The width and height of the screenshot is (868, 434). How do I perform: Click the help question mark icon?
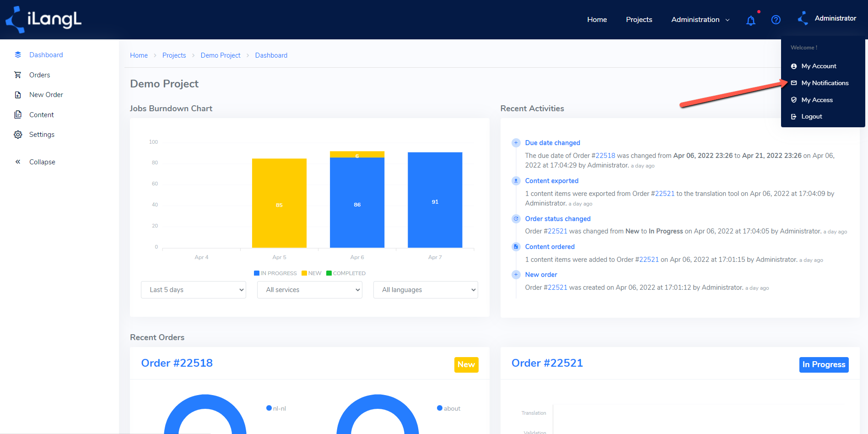(x=776, y=20)
